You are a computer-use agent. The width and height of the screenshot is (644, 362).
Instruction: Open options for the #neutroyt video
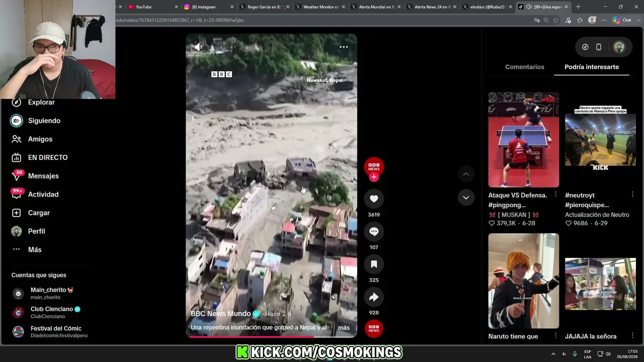coord(632,195)
